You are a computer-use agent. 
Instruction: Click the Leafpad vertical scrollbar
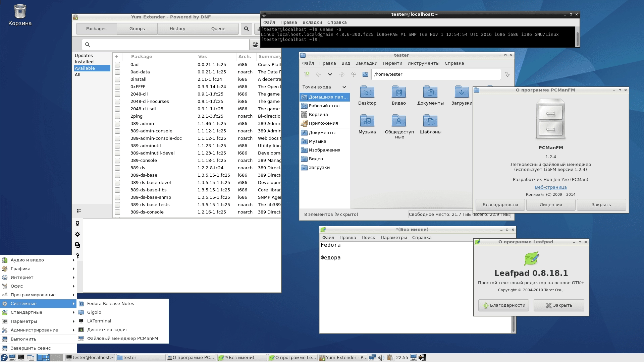pyautogui.click(x=513, y=324)
